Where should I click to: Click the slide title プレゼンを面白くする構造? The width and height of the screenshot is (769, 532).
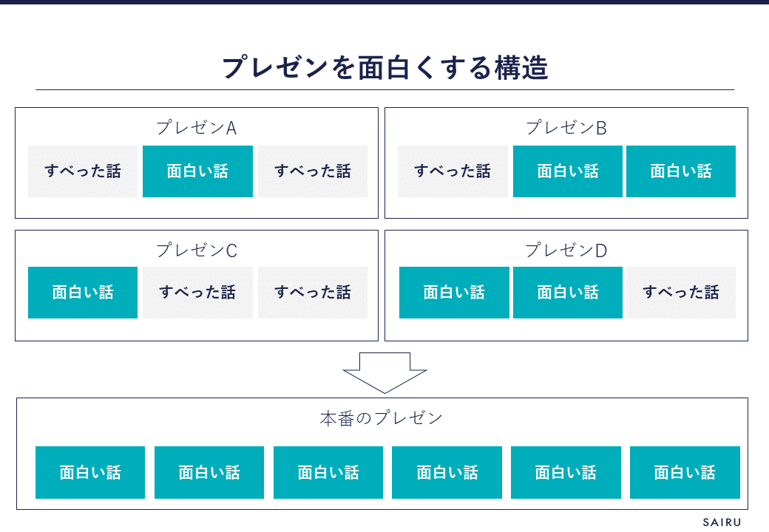point(384,68)
